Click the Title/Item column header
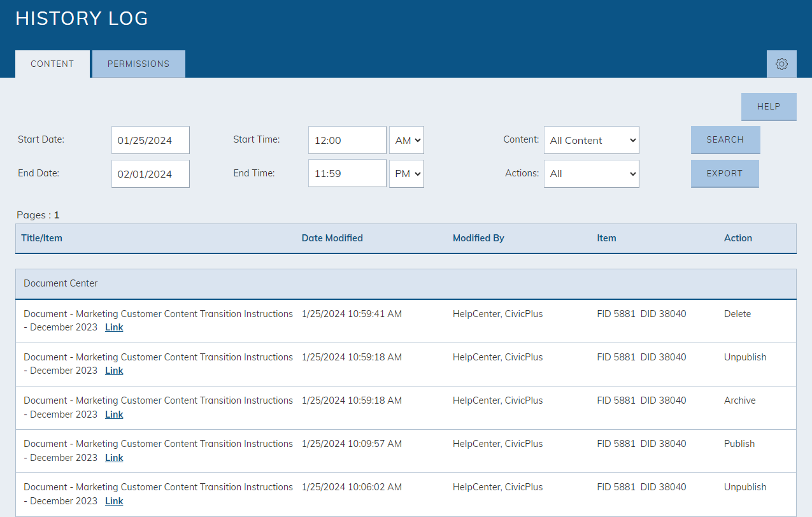This screenshot has height=517, width=812. coord(42,238)
